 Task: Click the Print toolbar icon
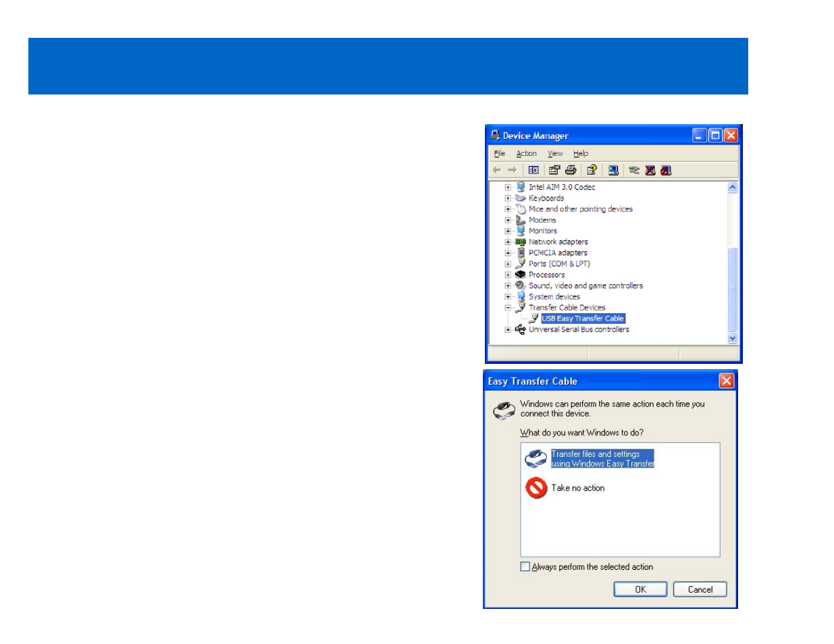pos(571,170)
